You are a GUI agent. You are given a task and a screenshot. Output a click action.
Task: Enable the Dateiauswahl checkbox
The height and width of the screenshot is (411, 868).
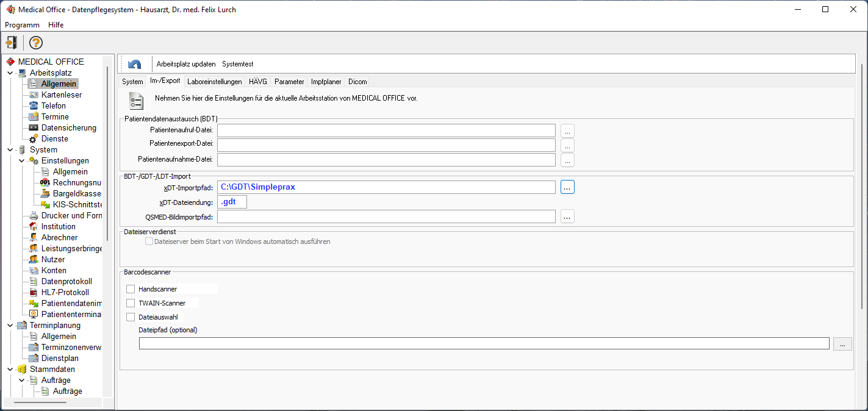[x=131, y=317]
